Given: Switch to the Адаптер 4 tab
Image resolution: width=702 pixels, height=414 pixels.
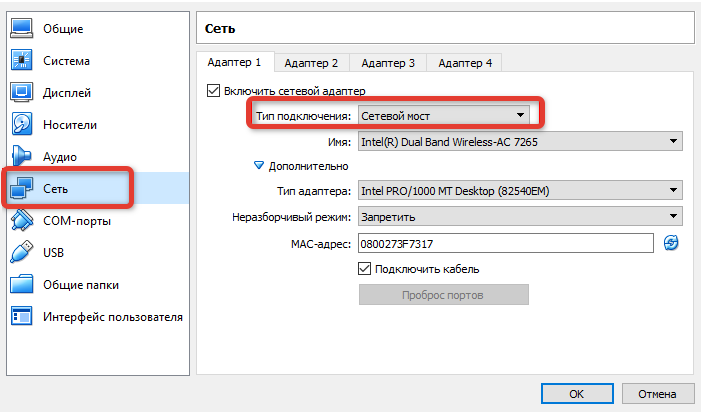Looking at the screenshot, I should (464, 63).
